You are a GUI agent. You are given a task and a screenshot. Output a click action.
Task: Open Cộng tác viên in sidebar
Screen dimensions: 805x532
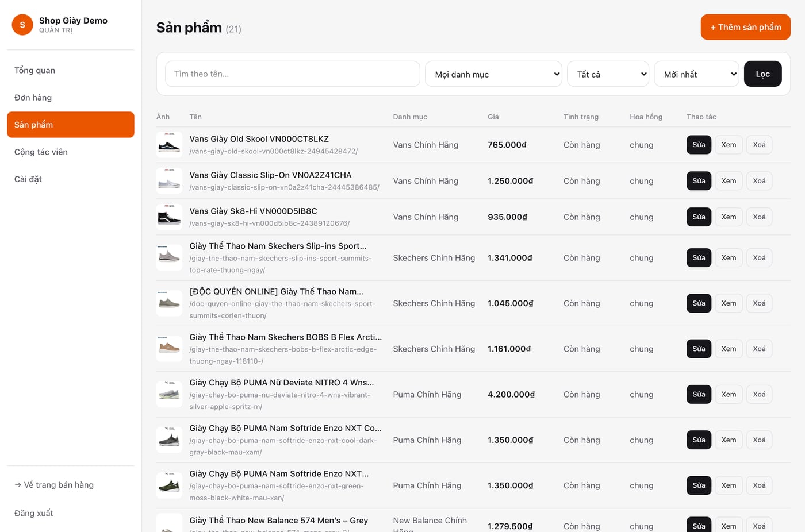click(71, 152)
